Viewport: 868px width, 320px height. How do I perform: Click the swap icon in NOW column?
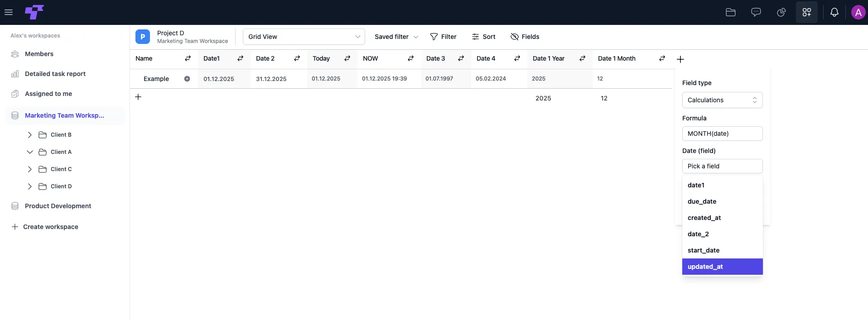(411, 58)
